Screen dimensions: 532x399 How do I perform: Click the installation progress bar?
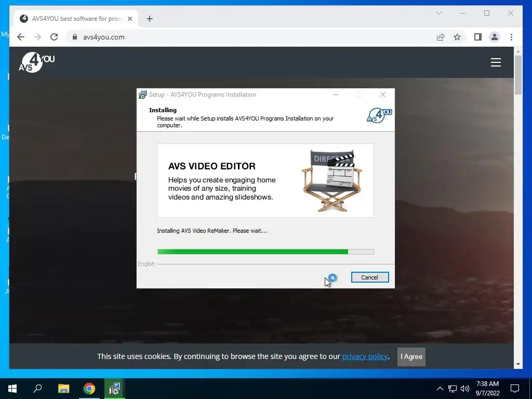tap(265, 251)
